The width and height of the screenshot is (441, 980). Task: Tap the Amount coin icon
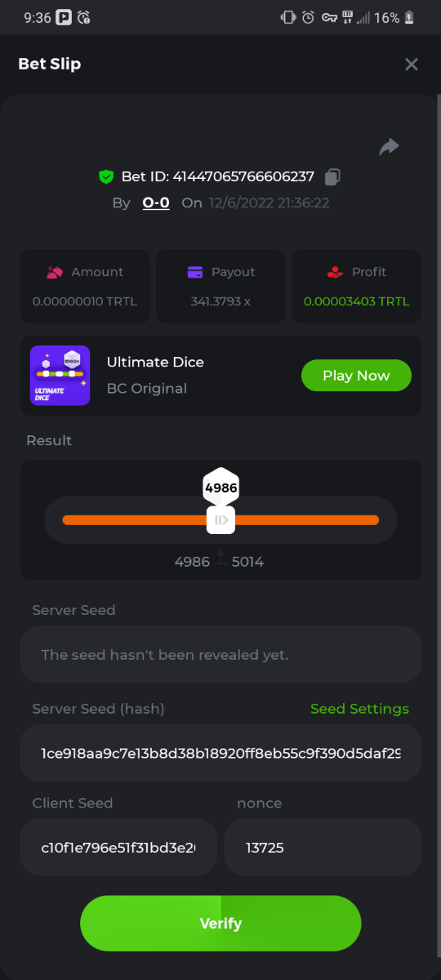pos(55,272)
